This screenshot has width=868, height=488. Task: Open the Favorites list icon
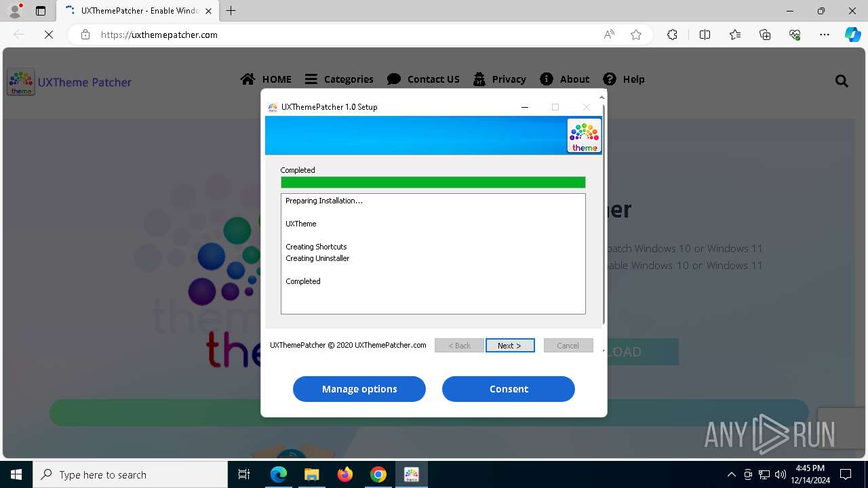tap(735, 35)
